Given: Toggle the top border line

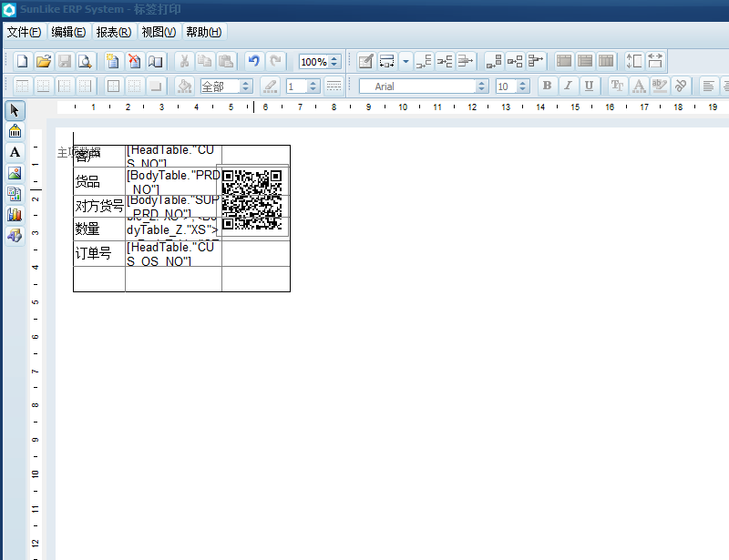Looking at the screenshot, I should 22,86.
